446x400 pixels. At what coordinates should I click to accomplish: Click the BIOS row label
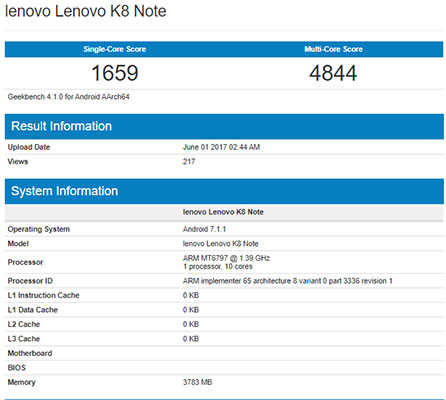(16, 368)
